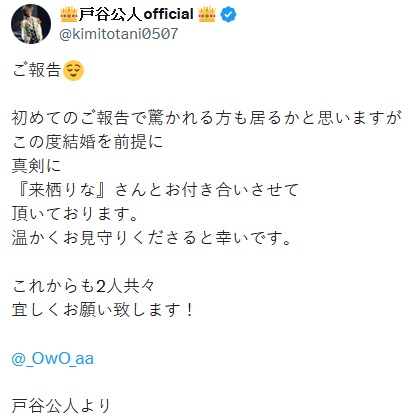
Task: Click the relieved face emoji after ご報告
Action: 73,70
